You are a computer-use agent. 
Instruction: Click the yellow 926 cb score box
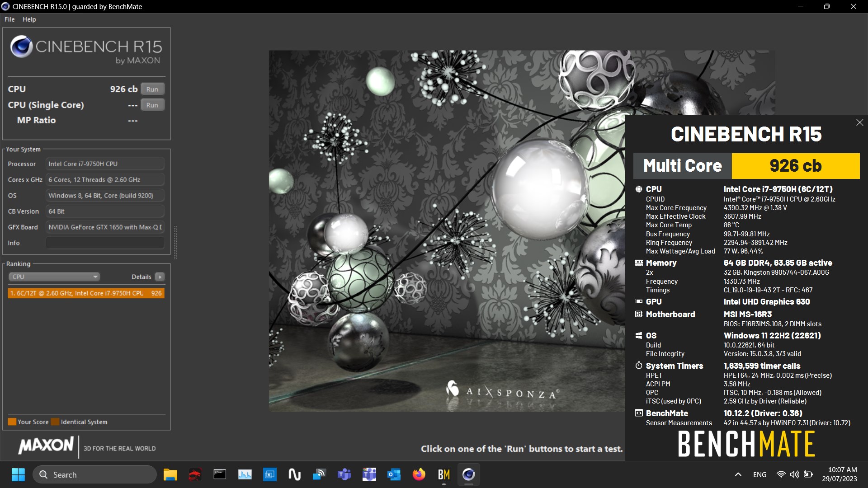796,166
